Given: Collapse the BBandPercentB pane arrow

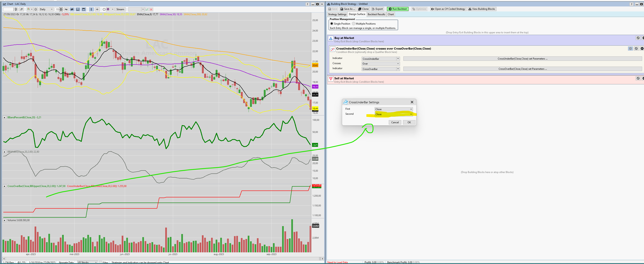Looking at the screenshot, I should tap(5, 117).
